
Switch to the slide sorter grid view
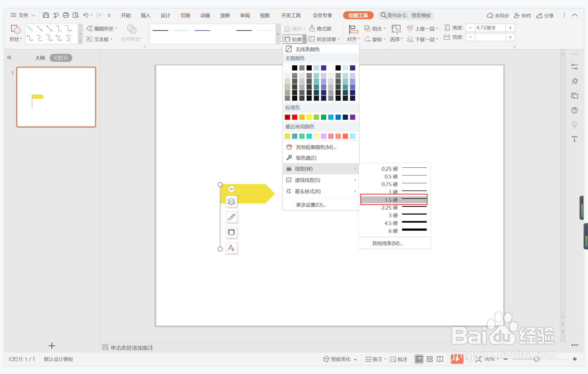[x=430, y=359]
